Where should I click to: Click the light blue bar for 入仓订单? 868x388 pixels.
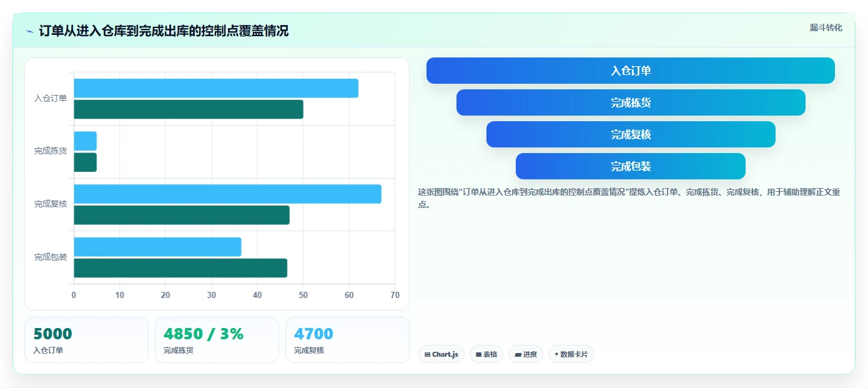(216, 88)
